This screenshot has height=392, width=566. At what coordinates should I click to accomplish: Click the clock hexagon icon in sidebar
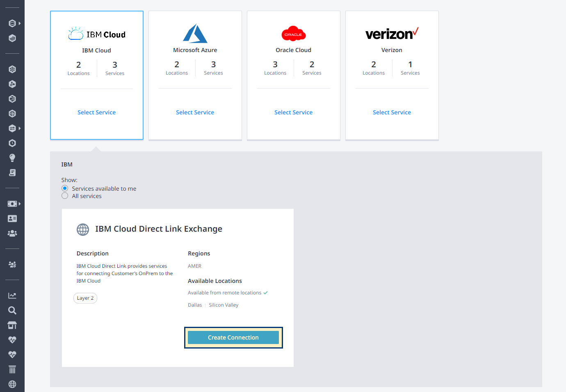coord(12,143)
